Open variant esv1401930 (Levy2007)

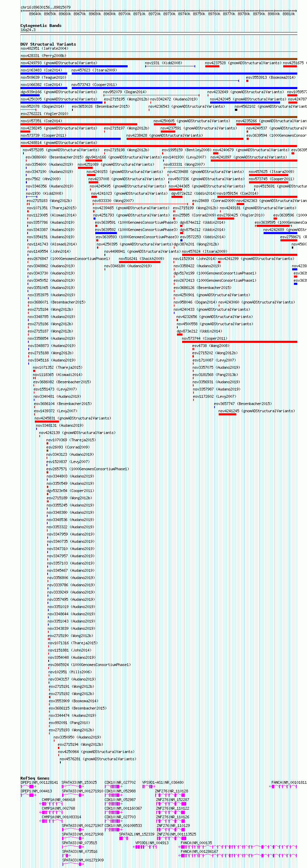point(185,157)
